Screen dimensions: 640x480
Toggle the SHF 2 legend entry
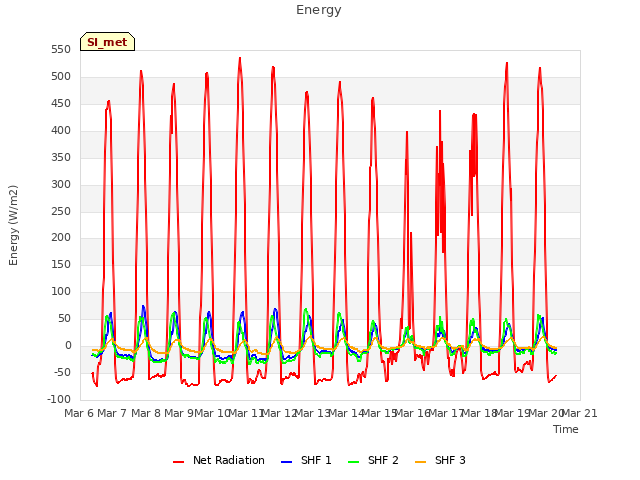373,460
